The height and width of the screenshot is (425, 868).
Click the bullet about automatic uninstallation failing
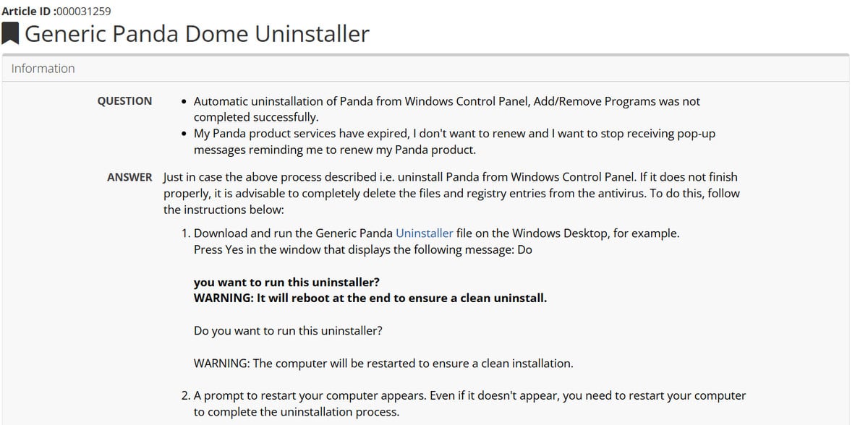pyautogui.click(x=446, y=109)
